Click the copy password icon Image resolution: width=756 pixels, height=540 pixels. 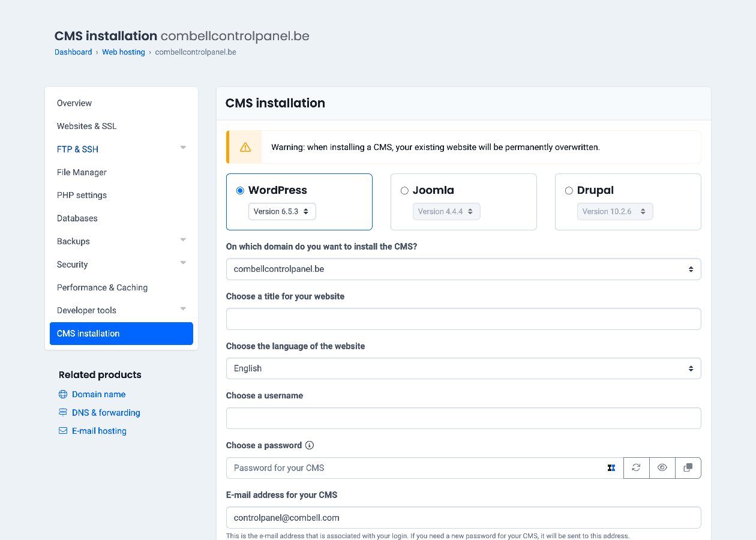(x=688, y=468)
